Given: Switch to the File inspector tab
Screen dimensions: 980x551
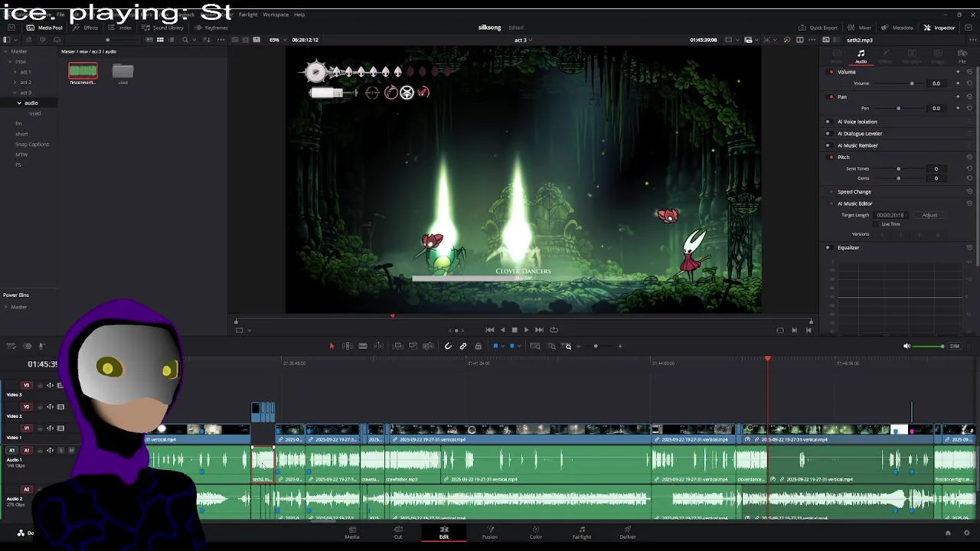Looking at the screenshot, I should coord(962,57).
